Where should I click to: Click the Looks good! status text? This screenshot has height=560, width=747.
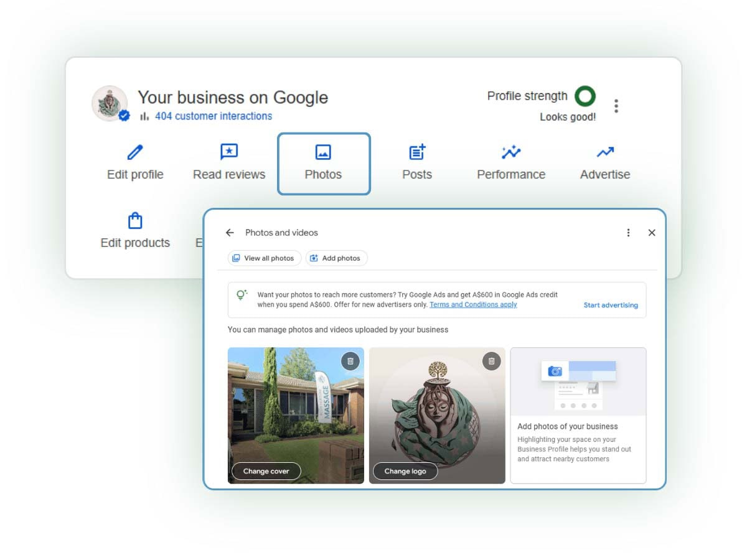point(568,116)
